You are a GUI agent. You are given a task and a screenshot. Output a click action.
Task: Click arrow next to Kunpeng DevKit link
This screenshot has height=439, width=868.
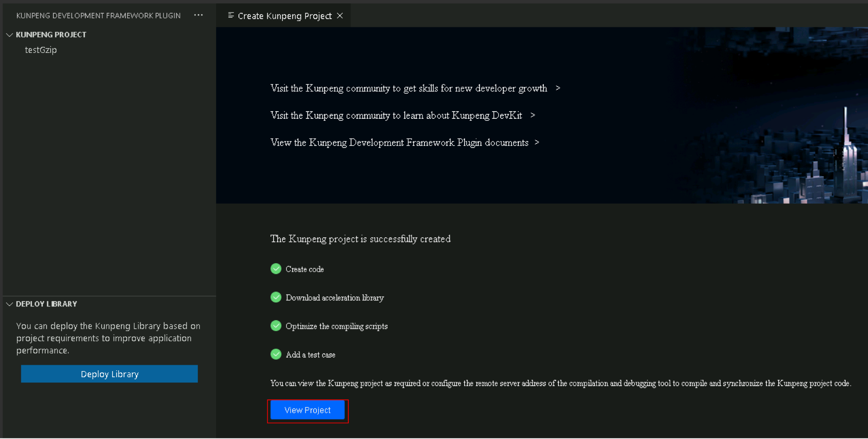pos(533,116)
